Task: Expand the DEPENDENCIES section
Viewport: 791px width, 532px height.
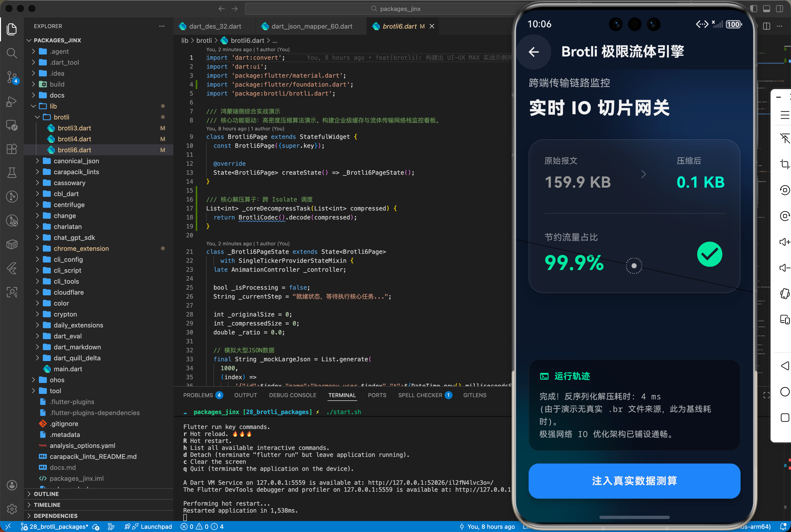Action: 98,516
